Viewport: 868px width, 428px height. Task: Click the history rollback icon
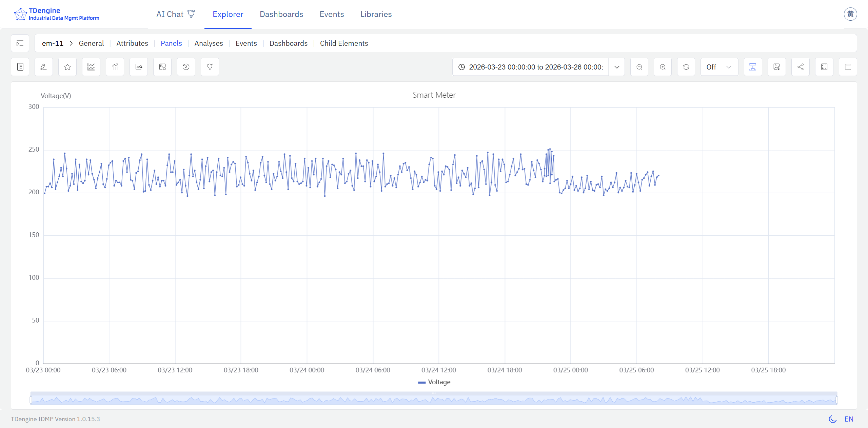click(x=186, y=67)
